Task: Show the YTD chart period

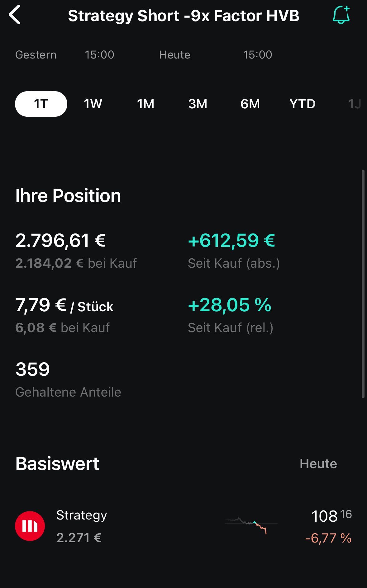Action: 302,104
